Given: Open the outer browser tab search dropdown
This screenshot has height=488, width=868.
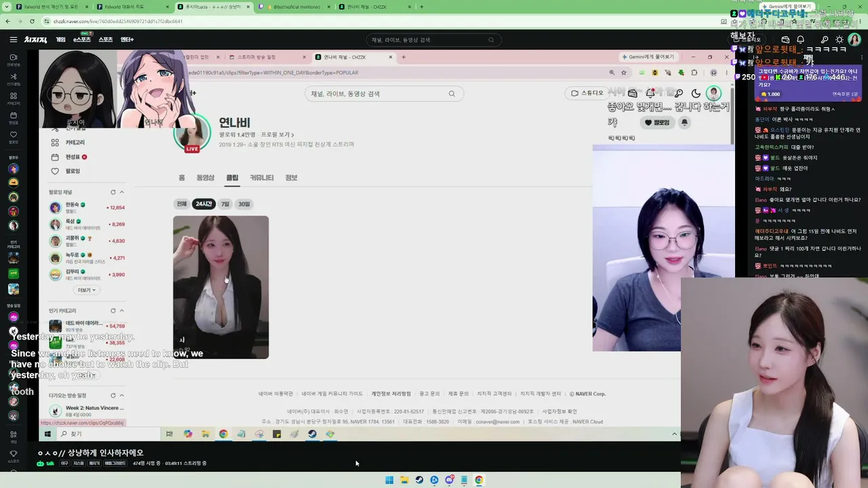Looking at the screenshot, I should 8,7.
